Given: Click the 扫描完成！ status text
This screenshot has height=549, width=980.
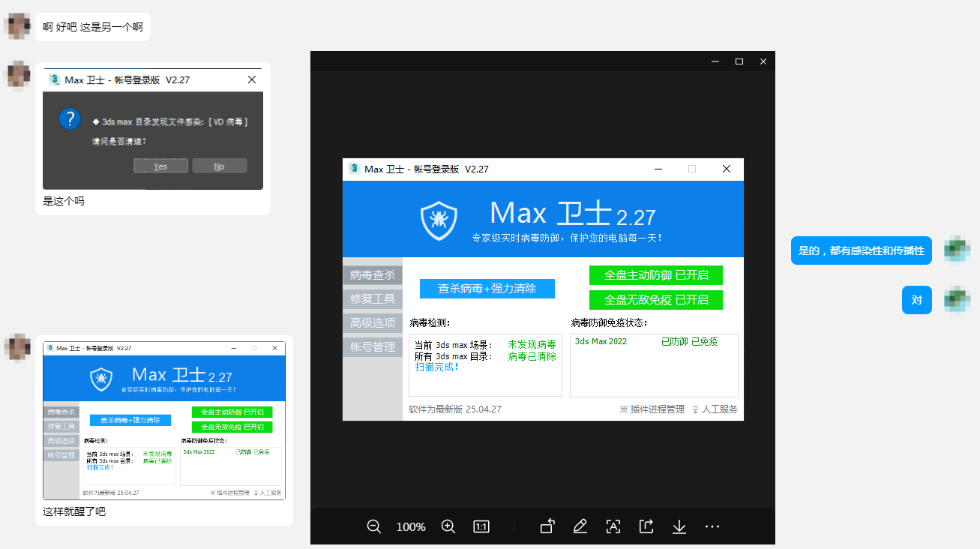Looking at the screenshot, I should [x=437, y=367].
